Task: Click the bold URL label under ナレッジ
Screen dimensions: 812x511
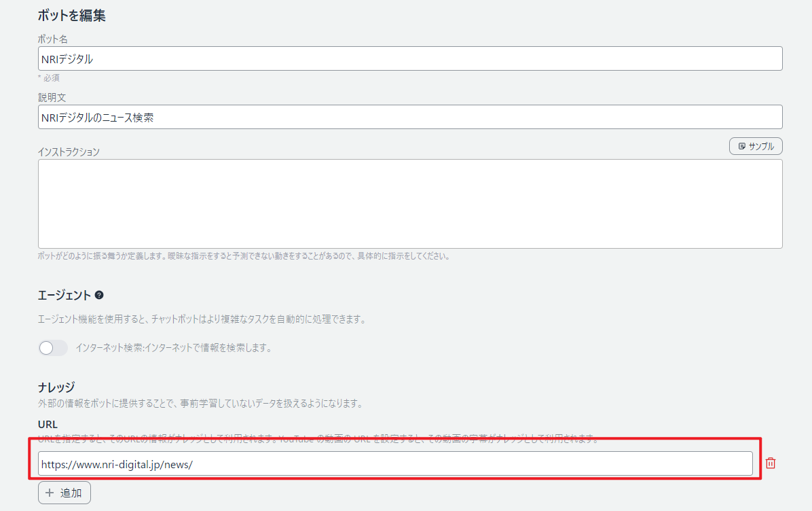Action: 48,424
